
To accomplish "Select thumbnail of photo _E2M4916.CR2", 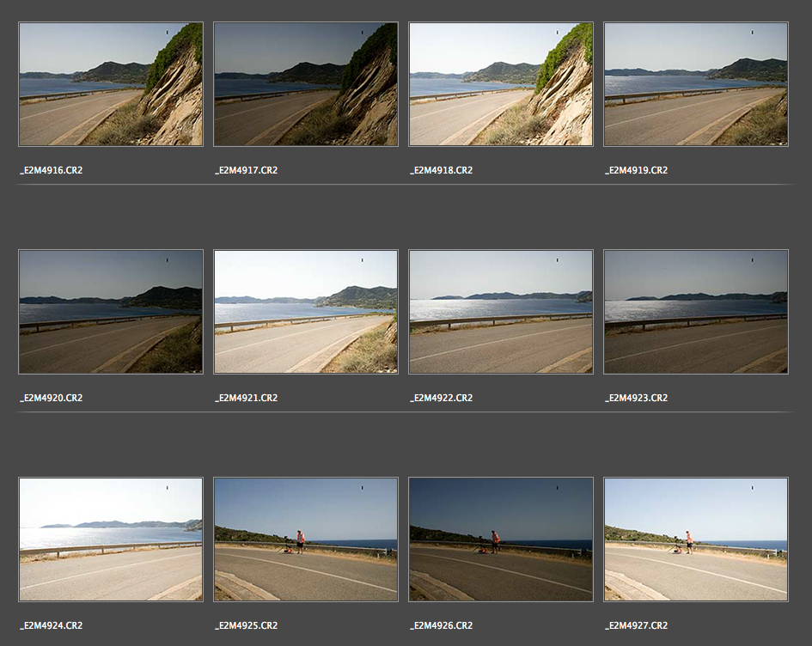I will 111,84.
